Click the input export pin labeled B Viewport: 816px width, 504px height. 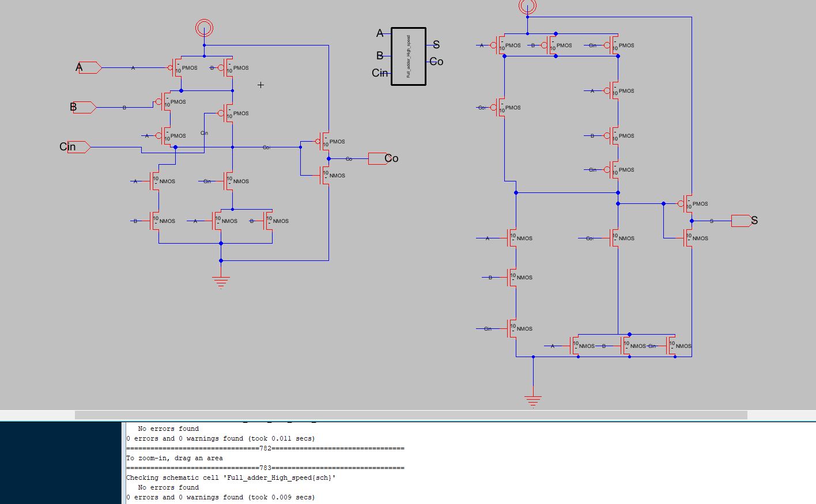[85, 107]
